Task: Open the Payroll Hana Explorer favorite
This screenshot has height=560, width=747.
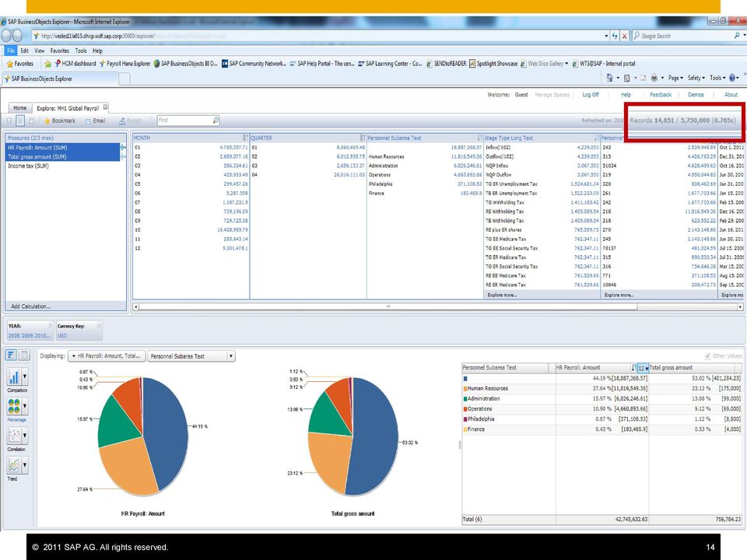Action: [124, 63]
